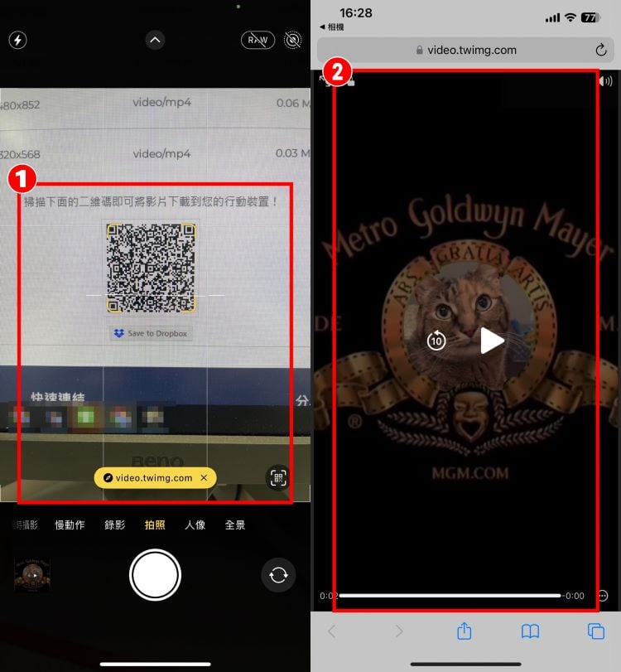Viewport: 621px width, 672px height.
Task: Go back in Safari
Action: click(x=332, y=631)
